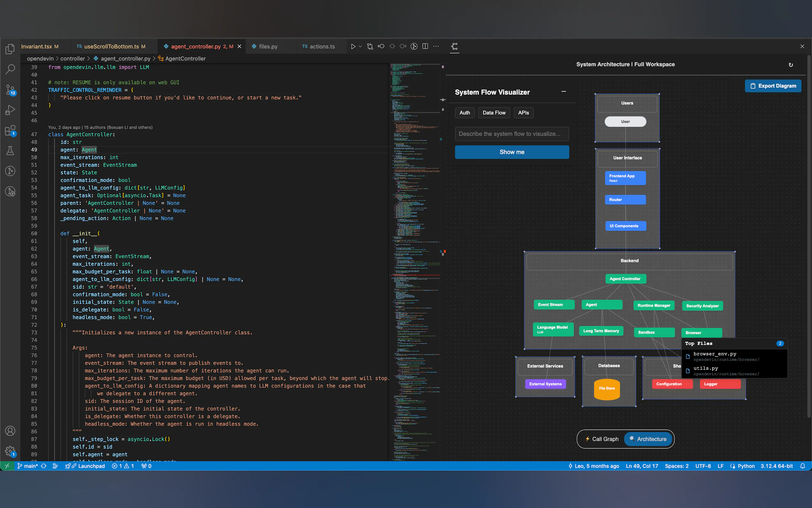
Task: Switch to Call Graph view toggle
Action: pos(602,439)
